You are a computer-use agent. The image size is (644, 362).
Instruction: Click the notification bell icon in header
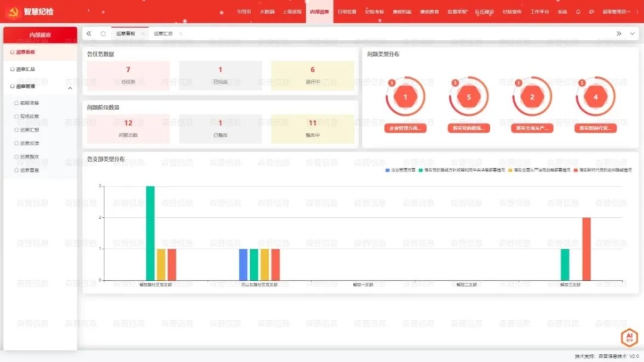pos(578,12)
